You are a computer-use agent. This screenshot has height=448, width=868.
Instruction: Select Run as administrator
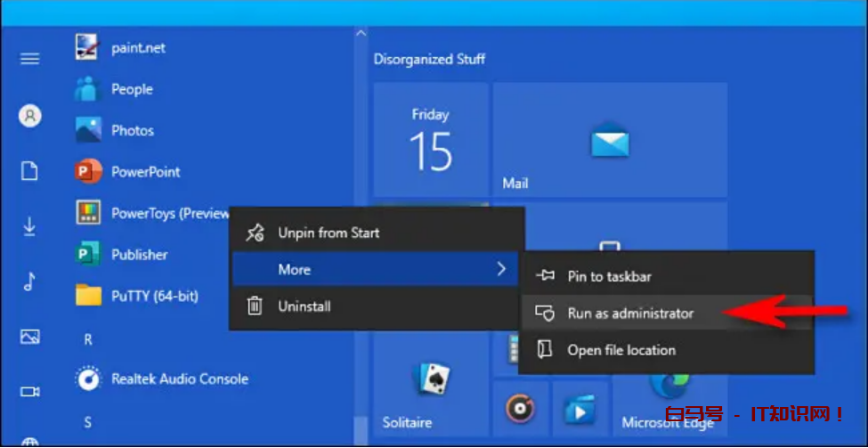[x=630, y=313]
